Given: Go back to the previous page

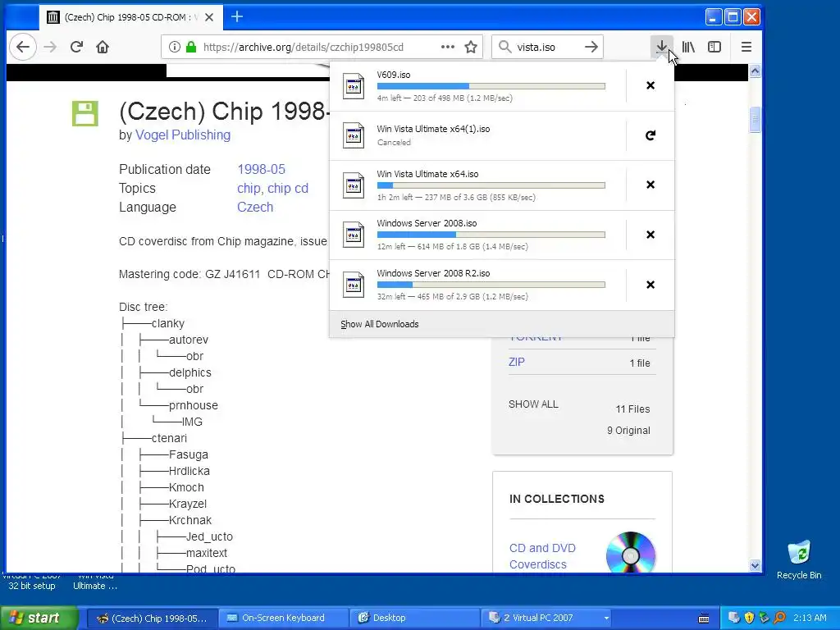Looking at the screenshot, I should [x=22, y=47].
